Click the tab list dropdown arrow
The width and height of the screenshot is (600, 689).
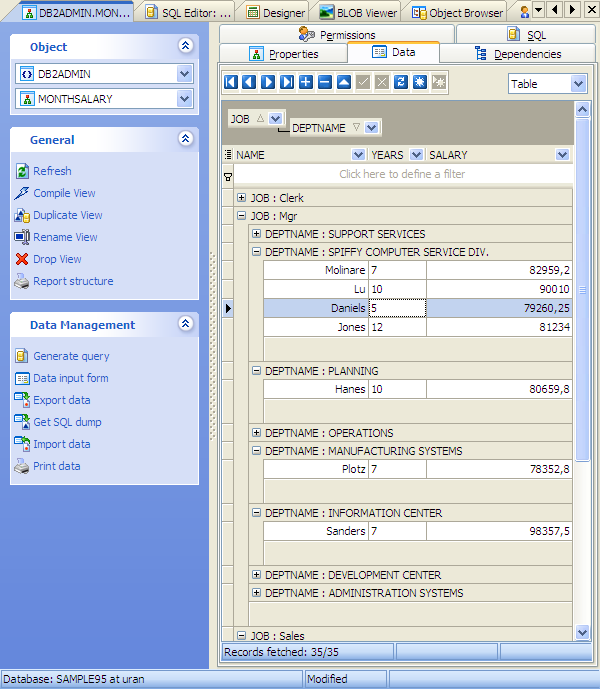click(x=538, y=9)
